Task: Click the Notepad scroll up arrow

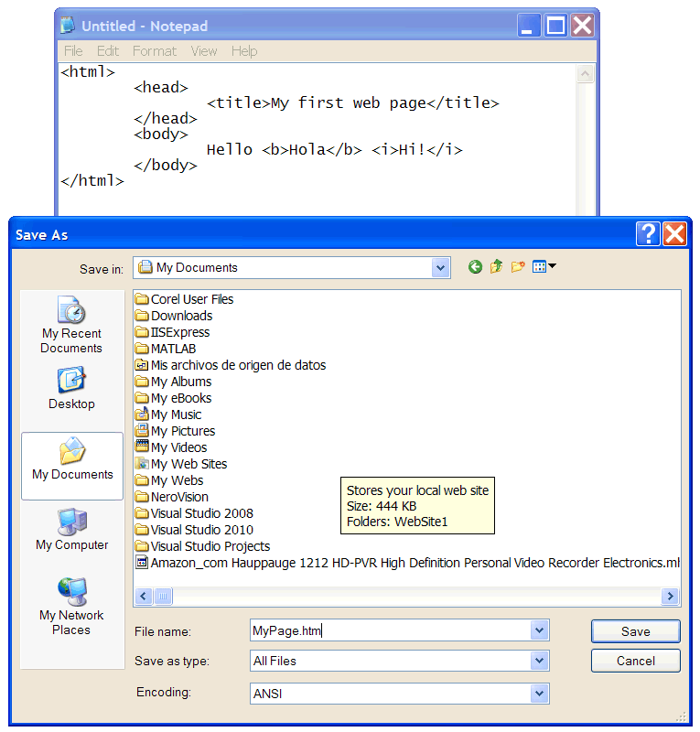Action: coord(585,73)
